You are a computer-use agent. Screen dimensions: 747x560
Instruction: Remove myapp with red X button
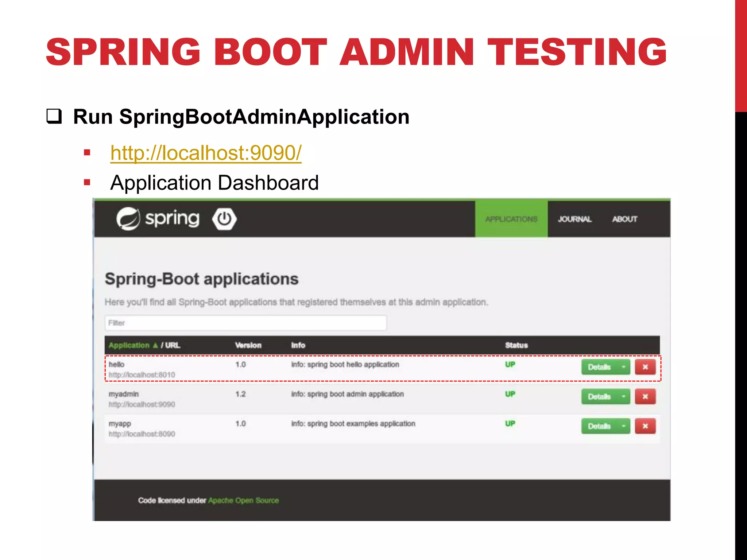pos(645,426)
